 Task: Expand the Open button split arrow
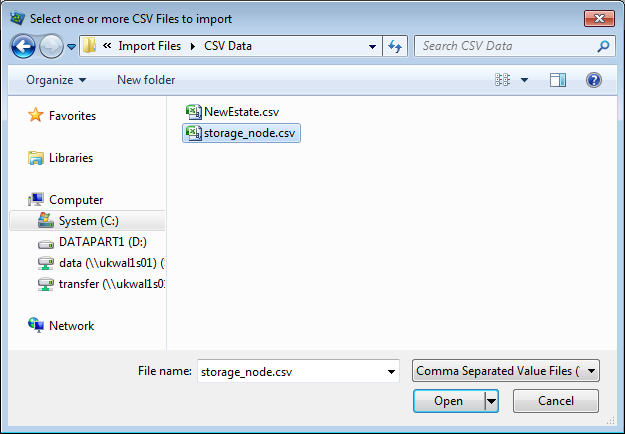[x=491, y=401]
